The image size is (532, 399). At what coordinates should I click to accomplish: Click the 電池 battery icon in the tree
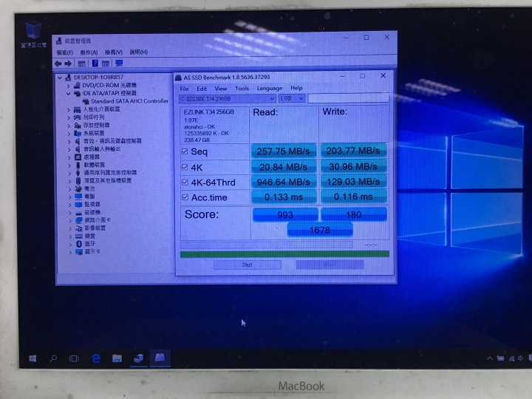(78, 188)
